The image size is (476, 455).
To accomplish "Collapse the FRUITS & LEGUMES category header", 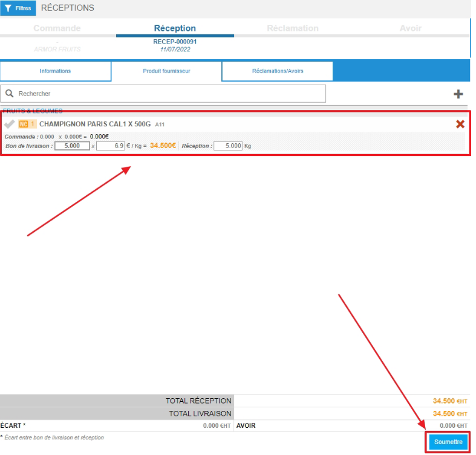I will pyautogui.click(x=33, y=111).
